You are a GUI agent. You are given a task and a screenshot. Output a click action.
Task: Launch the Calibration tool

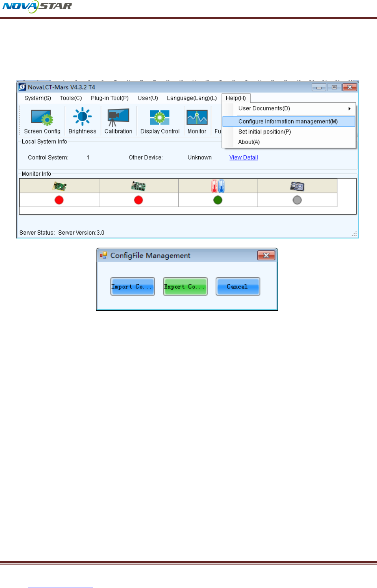(x=118, y=121)
